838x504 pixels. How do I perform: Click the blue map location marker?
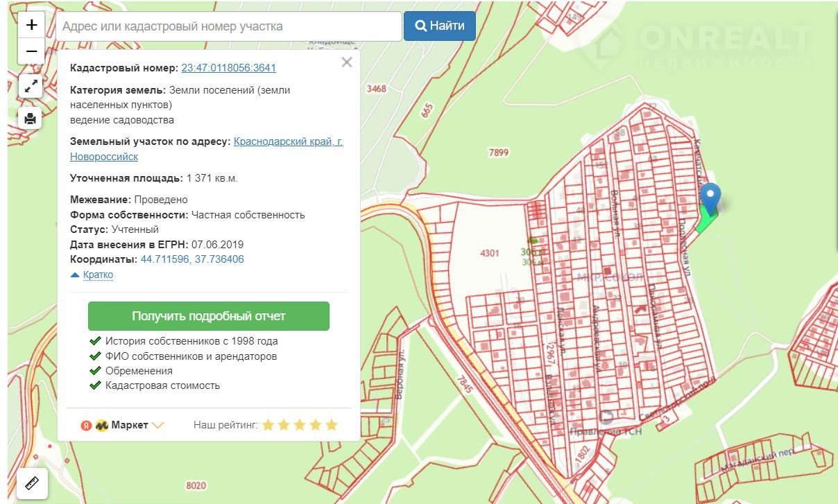710,198
